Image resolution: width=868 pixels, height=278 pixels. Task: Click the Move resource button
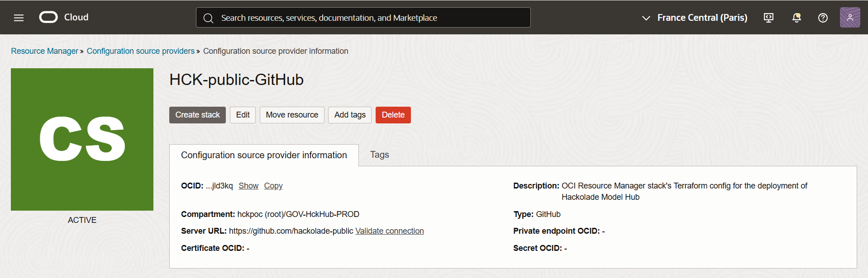(x=292, y=115)
